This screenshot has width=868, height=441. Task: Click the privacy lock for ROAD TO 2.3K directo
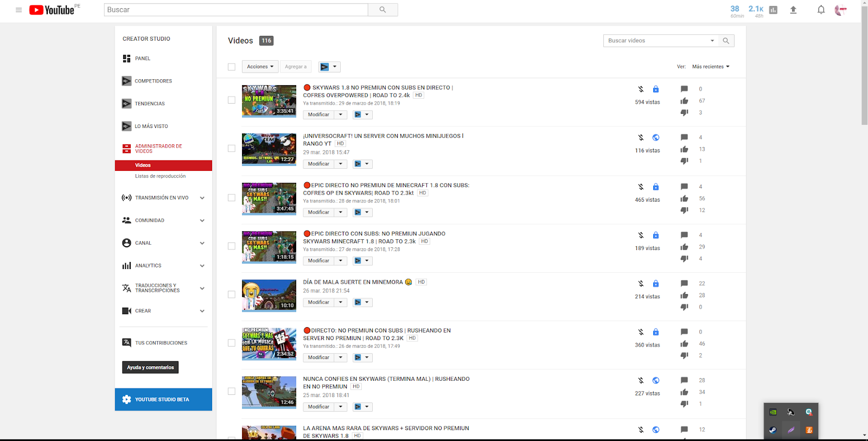click(x=656, y=332)
